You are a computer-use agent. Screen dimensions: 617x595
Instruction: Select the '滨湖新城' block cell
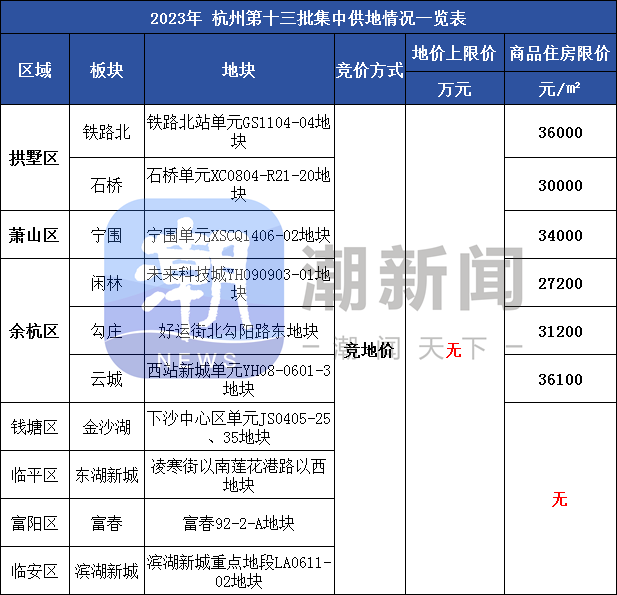(107, 571)
